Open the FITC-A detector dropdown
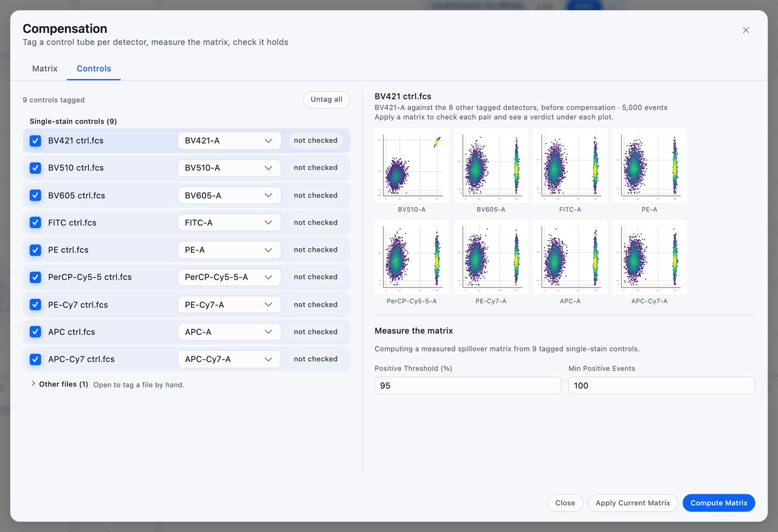This screenshot has height=532, width=778. tap(229, 223)
